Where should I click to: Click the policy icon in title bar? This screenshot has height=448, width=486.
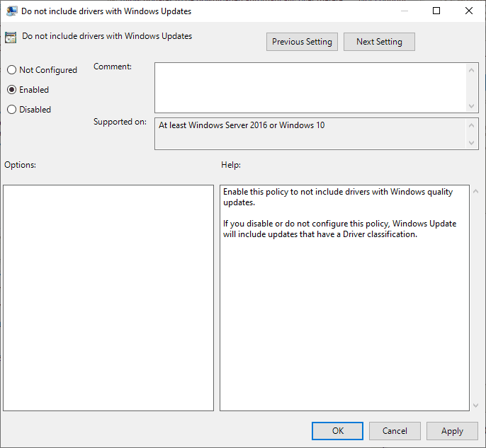(12, 11)
